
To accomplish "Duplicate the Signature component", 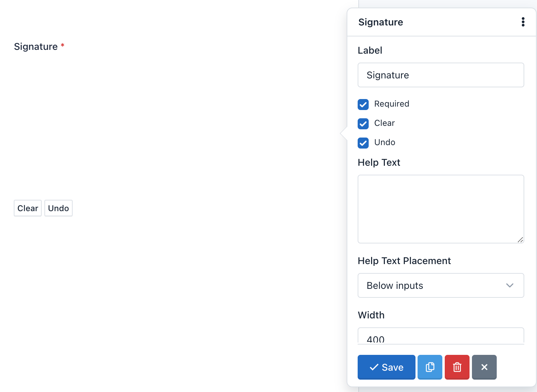I will pyautogui.click(x=430, y=367).
